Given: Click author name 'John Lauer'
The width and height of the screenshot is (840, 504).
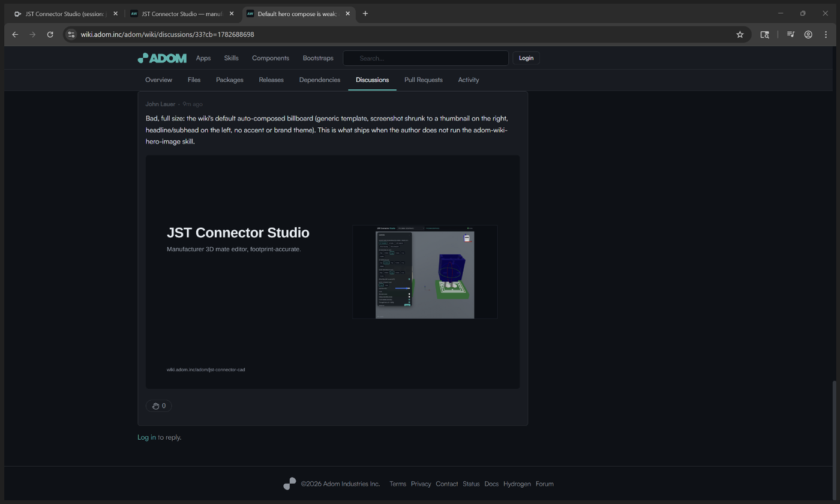Looking at the screenshot, I should [160, 104].
